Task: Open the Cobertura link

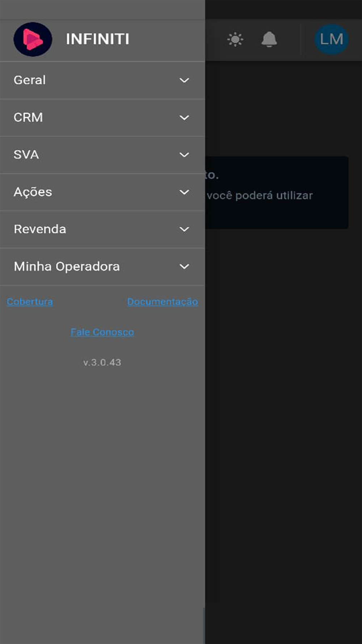Action: pos(30,302)
